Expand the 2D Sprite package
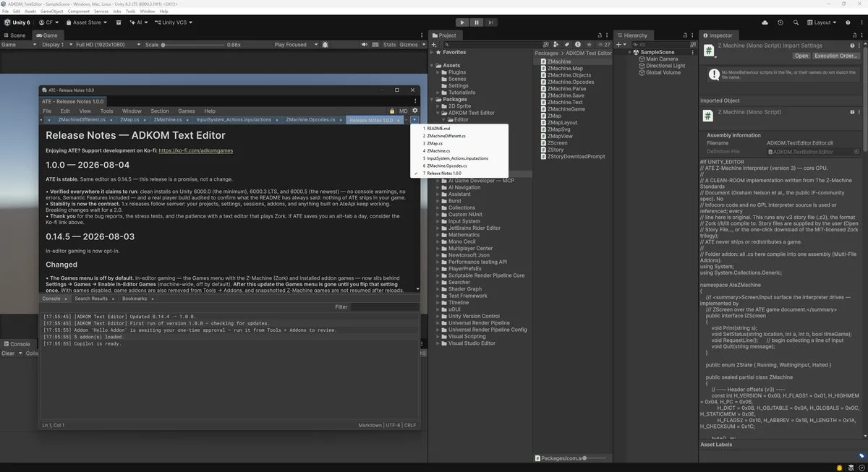Screen dimensions: 868x472 (x=438, y=106)
